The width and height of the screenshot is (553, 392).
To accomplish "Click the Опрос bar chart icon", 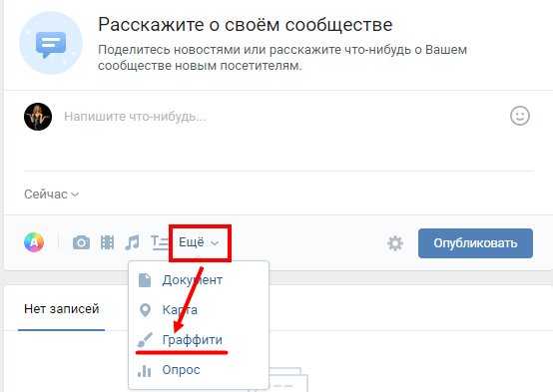I will point(145,370).
